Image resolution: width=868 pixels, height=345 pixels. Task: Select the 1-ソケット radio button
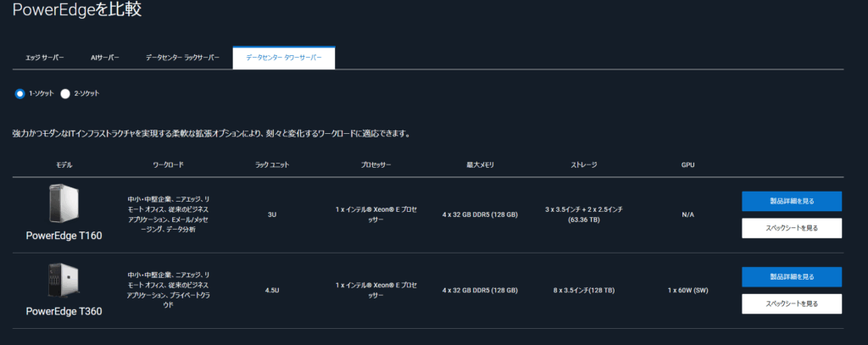[19, 93]
